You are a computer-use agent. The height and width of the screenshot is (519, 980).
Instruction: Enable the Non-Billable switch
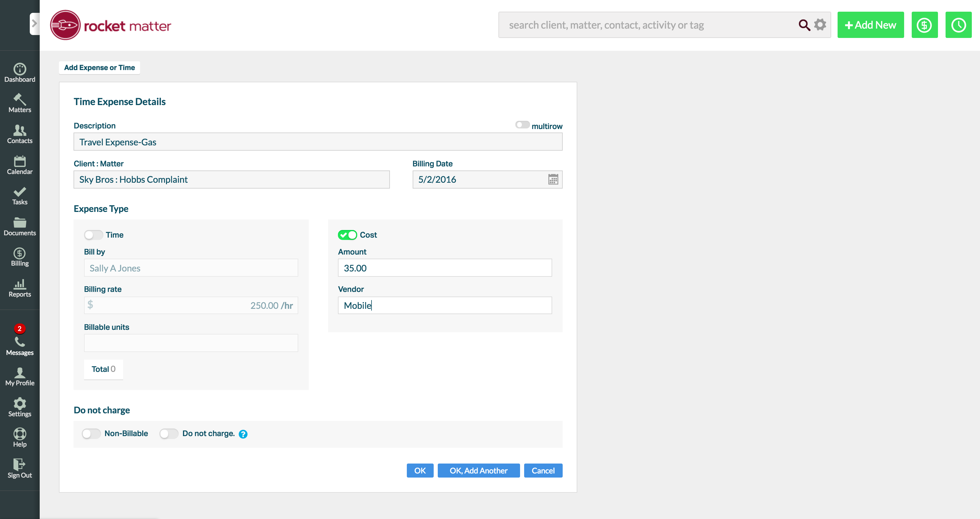point(91,434)
